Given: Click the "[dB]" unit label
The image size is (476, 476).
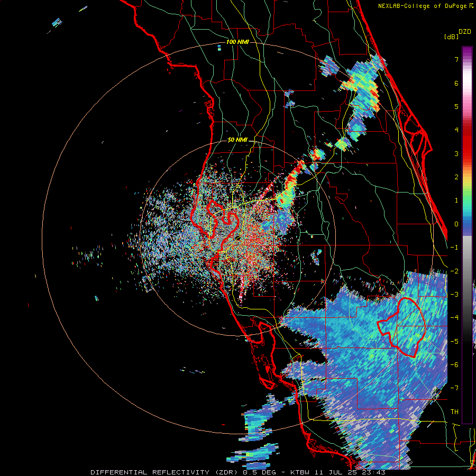Looking at the screenshot, I should tap(451, 37).
